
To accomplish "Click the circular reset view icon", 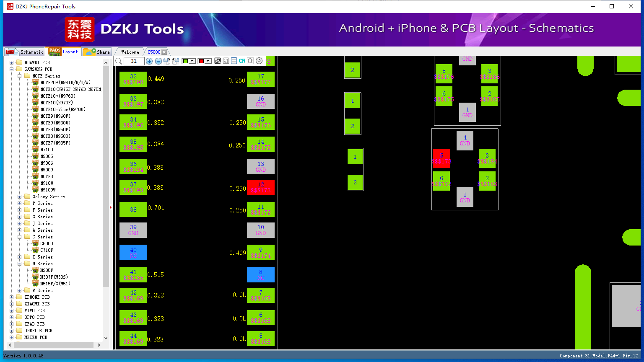I will (x=259, y=61).
